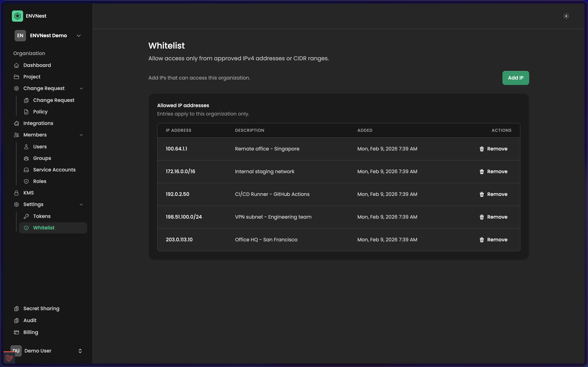Collapse the Members section
The image size is (588, 367).
[x=81, y=135]
